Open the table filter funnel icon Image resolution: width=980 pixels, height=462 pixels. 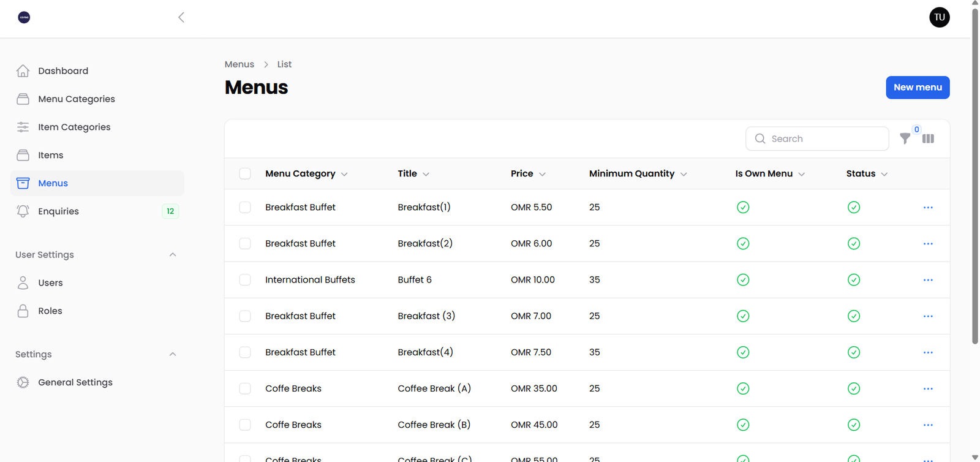905,138
